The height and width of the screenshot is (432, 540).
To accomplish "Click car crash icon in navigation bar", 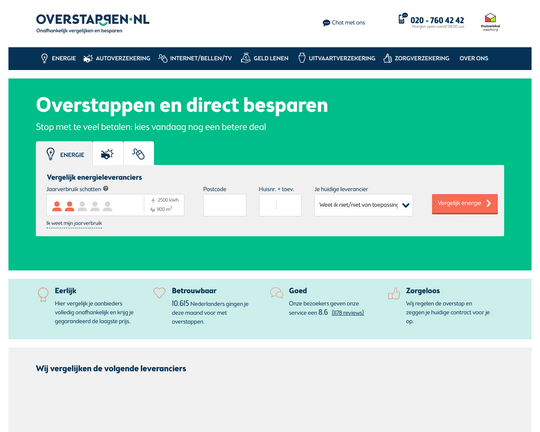I will click(88, 59).
